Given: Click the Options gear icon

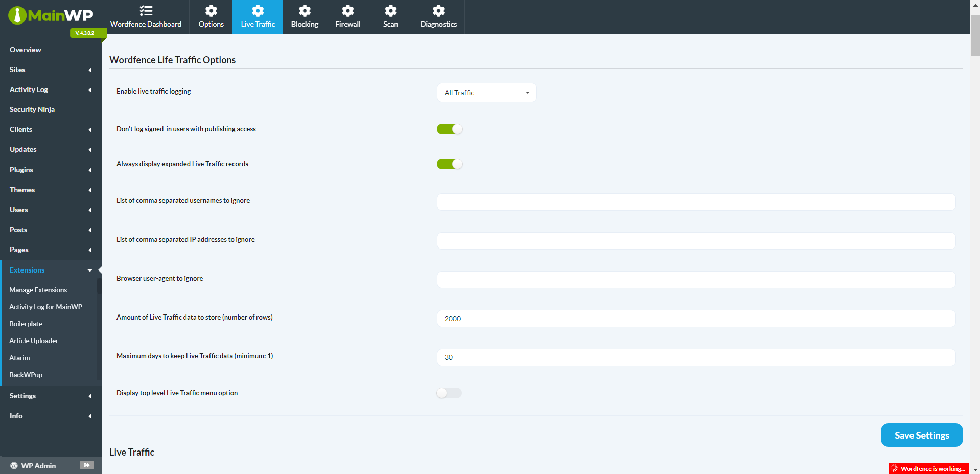Looking at the screenshot, I should 211,10.
